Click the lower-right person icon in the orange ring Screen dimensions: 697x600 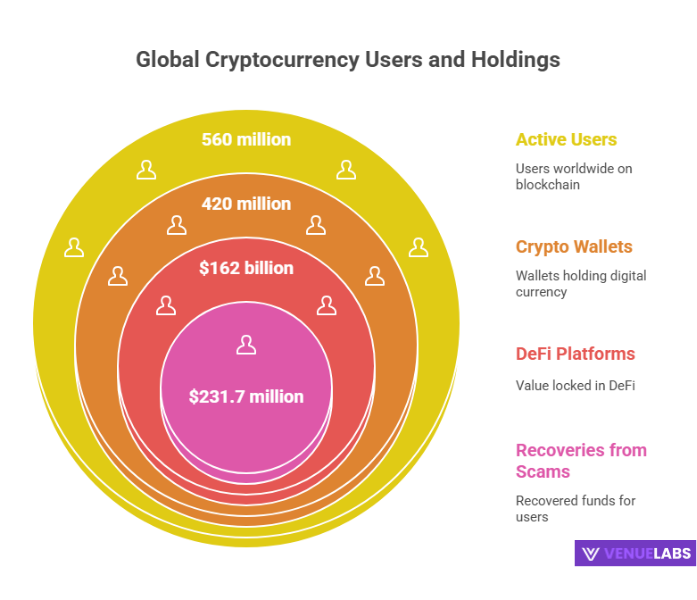pos(375,276)
